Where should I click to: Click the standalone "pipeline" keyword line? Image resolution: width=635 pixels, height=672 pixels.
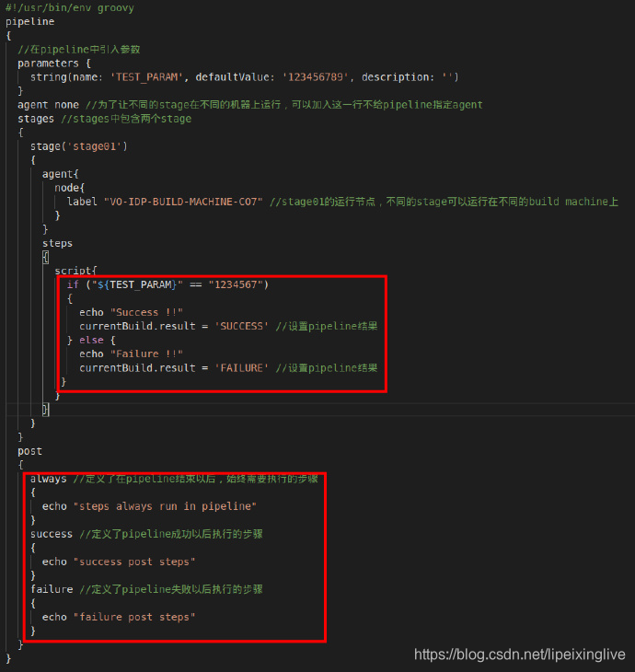click(x=30, y=22)
